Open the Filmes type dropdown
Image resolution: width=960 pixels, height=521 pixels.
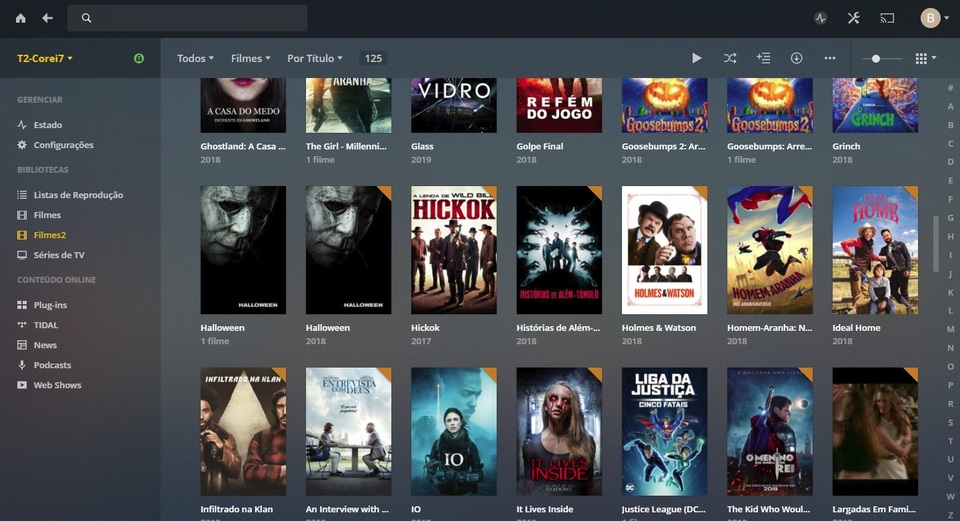tap(250, 58)
